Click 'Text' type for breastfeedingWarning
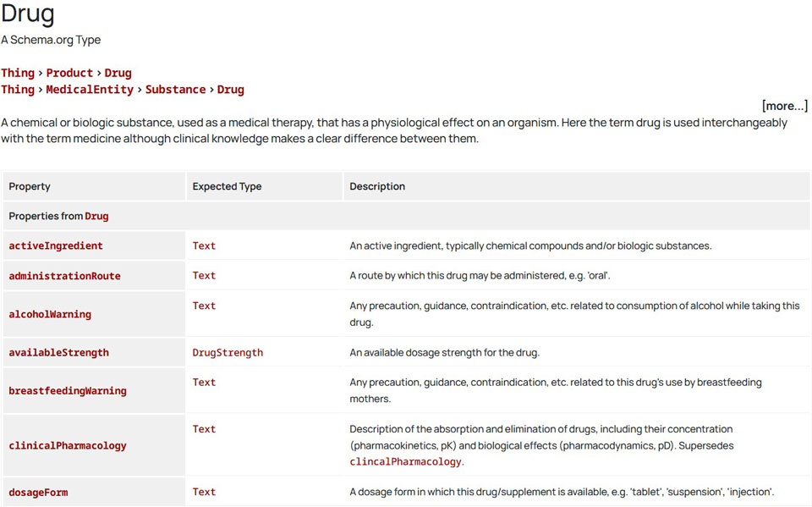Image resolution: width=812 pixels, height=507 pixels. coord(204,383)
